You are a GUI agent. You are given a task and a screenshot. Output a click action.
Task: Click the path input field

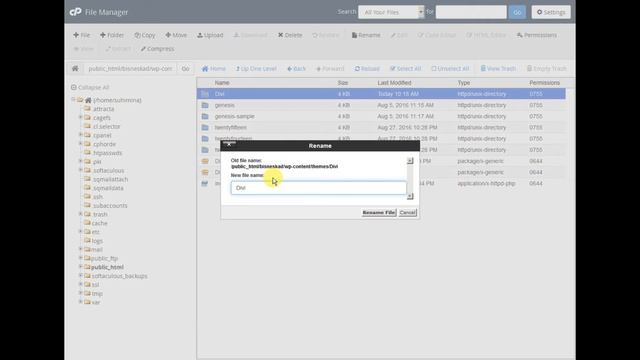click(130, 69)
